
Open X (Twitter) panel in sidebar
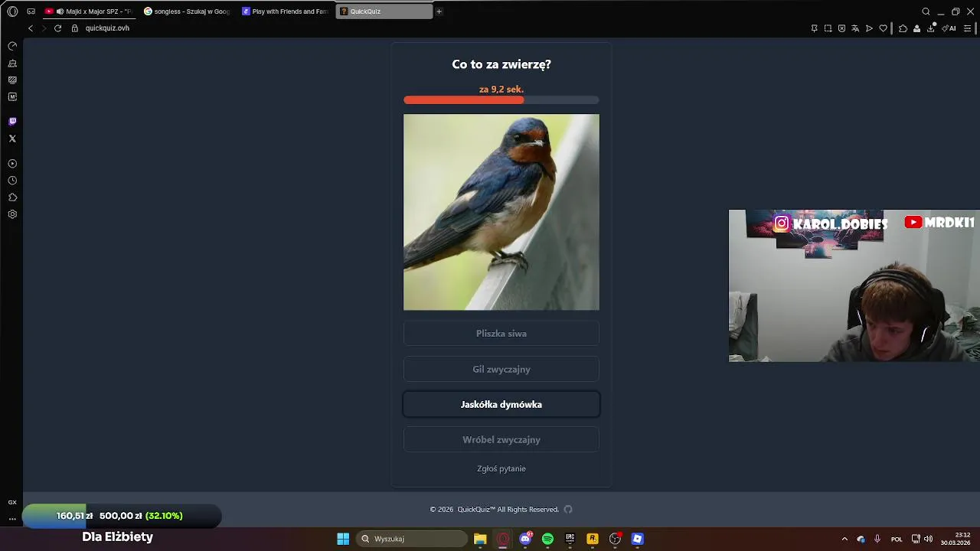(12, 139)
